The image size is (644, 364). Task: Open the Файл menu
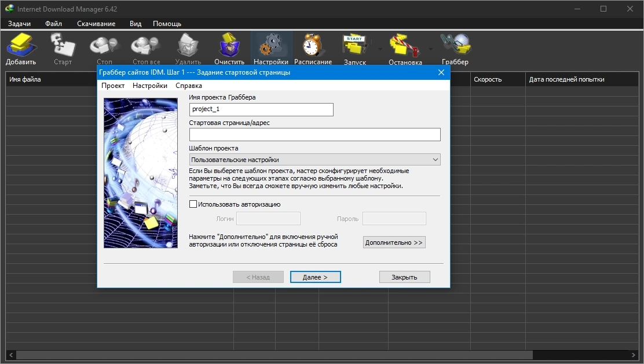(x=53, y=24)
